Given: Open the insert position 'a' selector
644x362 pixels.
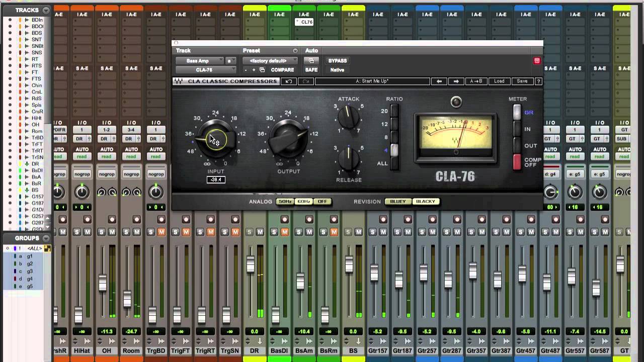Looking at the screenshot, I should point(230,61).
